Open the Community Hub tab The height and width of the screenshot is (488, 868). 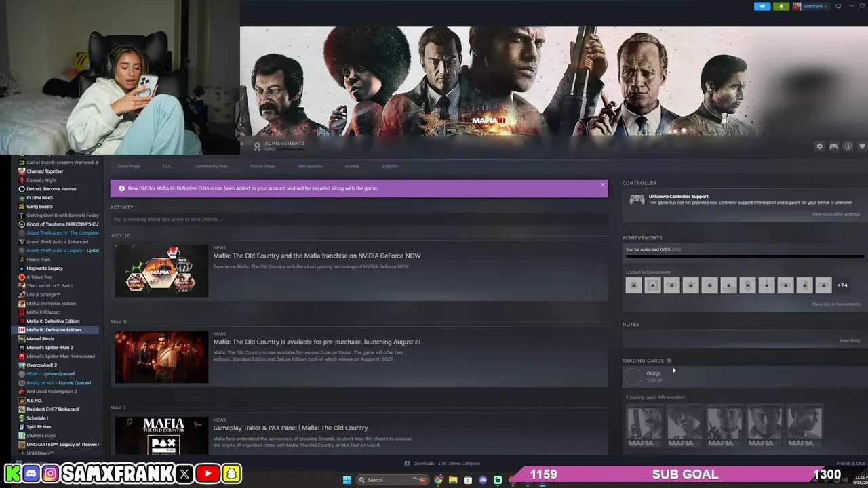click(x=211, y=166)
